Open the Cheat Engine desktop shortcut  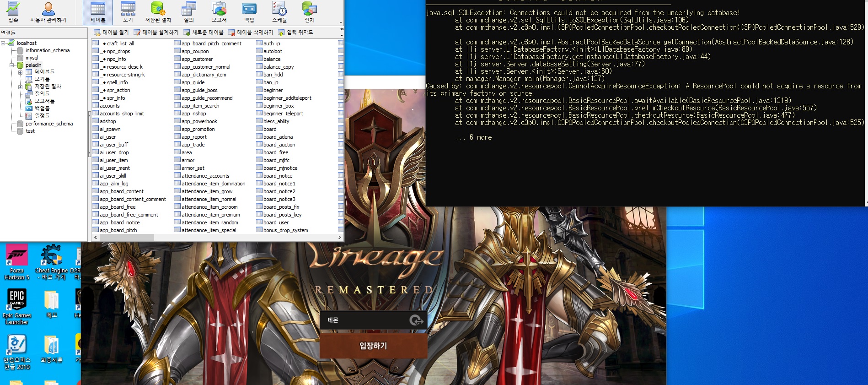tap(51, 262)
